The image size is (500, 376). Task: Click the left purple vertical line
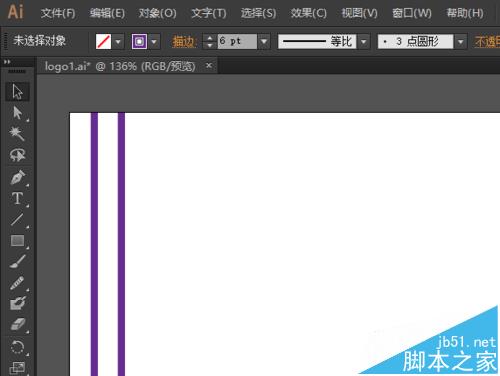[x=94, y=244]
